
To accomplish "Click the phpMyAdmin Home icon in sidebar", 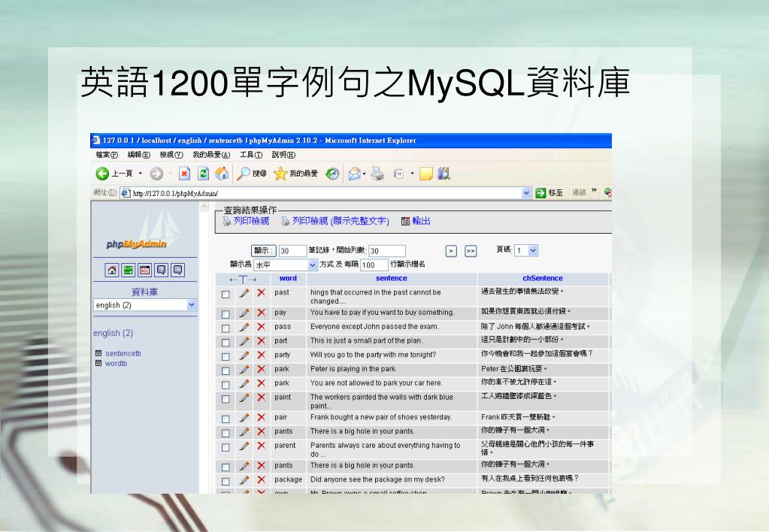I will click(112, 270).
